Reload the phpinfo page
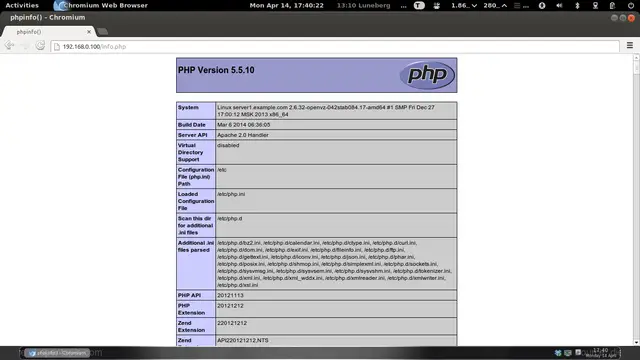640x360 pixels. tap(40, 46)
